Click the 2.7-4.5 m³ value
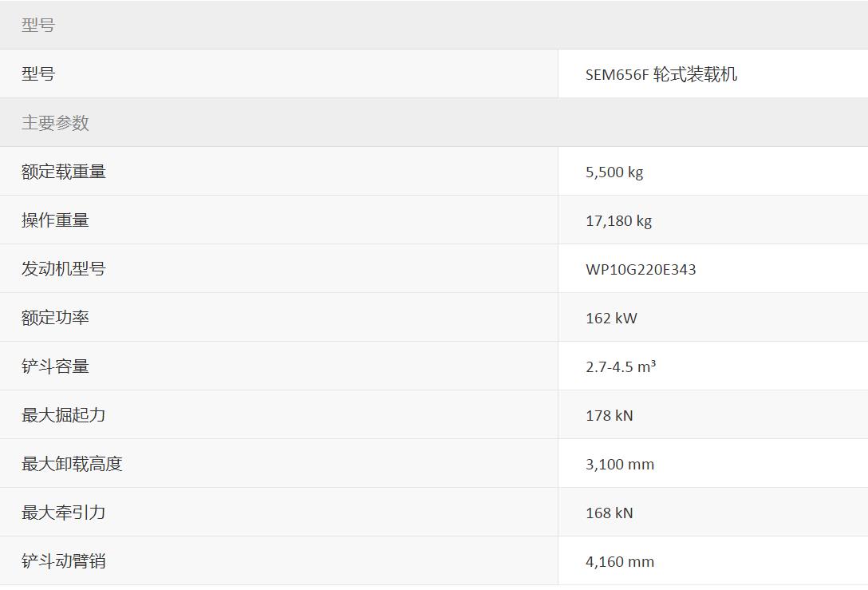Screen dimensions: 868x590 621,366
